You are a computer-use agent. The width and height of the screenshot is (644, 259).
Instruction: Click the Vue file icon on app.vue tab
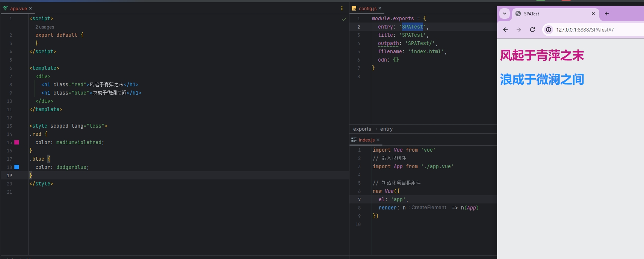pyautogui.click(x=5, y=8)
